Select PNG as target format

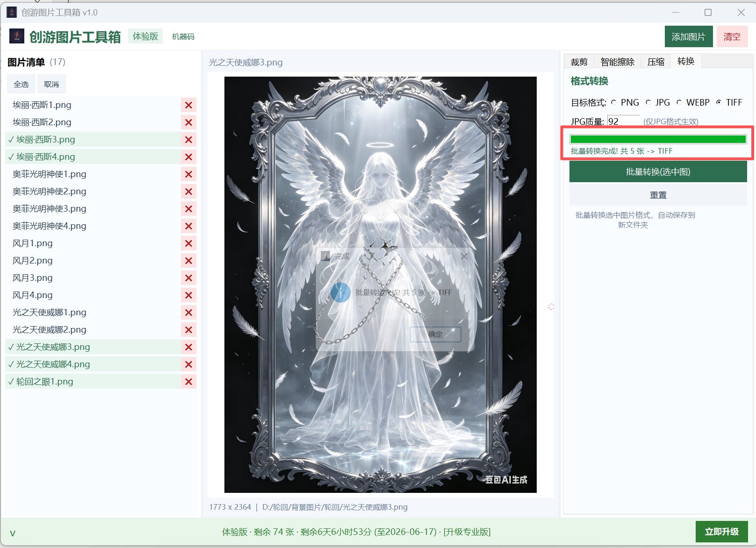[x=613, y=102]
